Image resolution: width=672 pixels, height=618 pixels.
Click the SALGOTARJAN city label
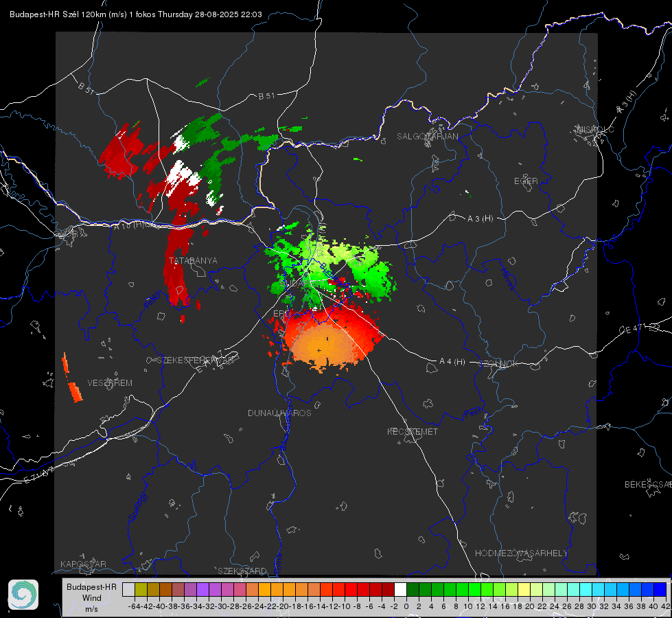[427, 137]
